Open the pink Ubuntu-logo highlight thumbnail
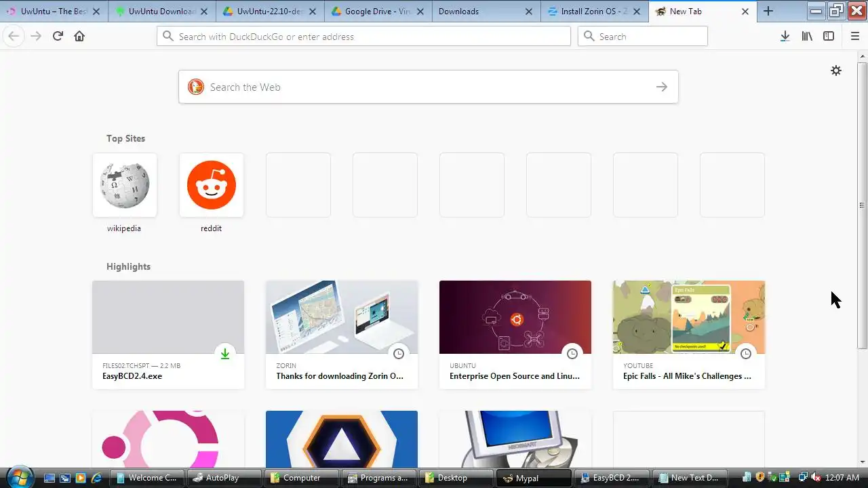Screen dimensions: 868x488 point(168,439)
